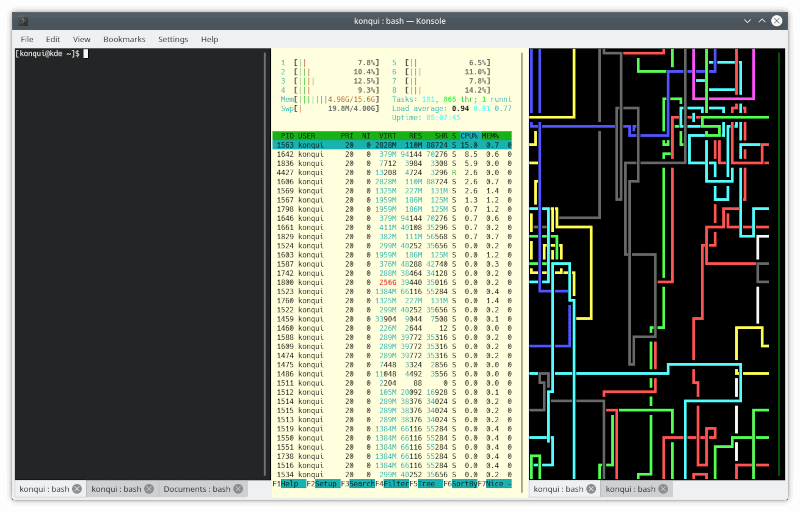Click the F4 Filter button in htop

pyautogui.click(x=396, y=483)
